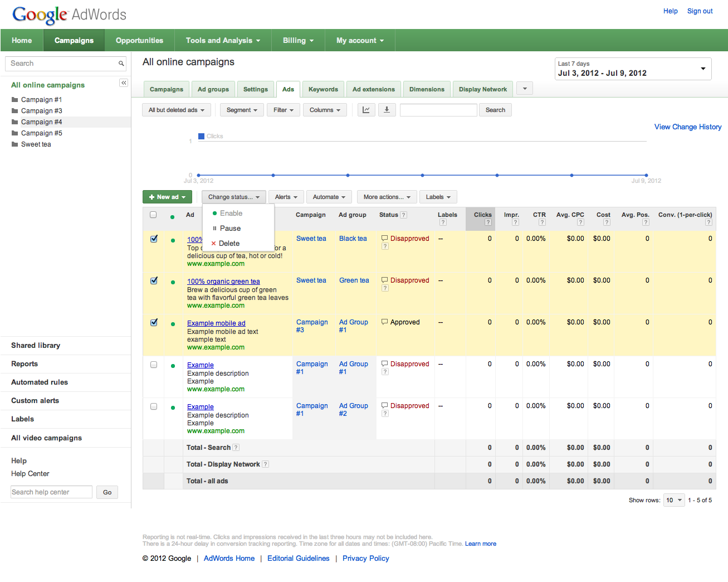Image resolution: width=728 pixels, height=582 pixels.
Task: Click the Sign out link
Action: [x=700, y=11]
